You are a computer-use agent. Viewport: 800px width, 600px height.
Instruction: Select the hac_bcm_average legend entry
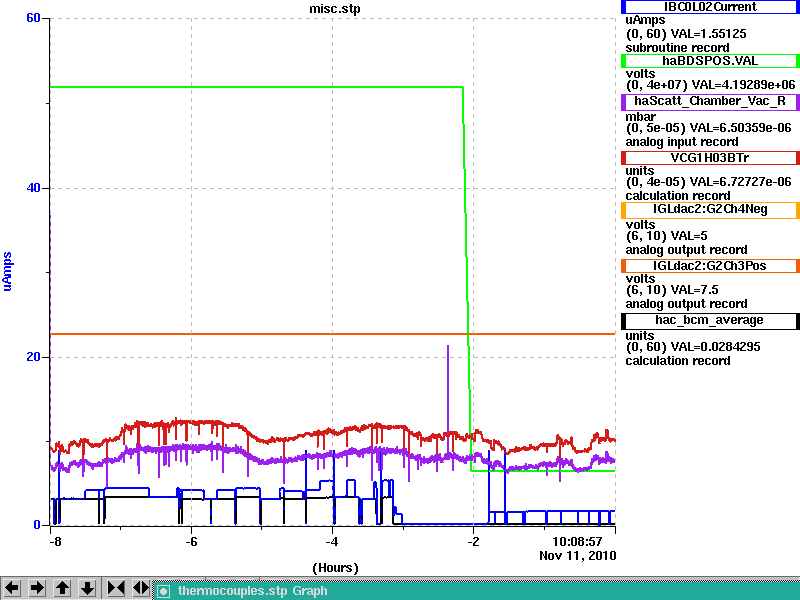[710, 320]
